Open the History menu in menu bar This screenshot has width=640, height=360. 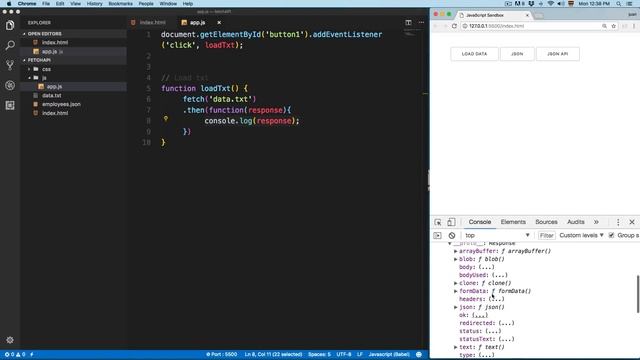(94, 4)
